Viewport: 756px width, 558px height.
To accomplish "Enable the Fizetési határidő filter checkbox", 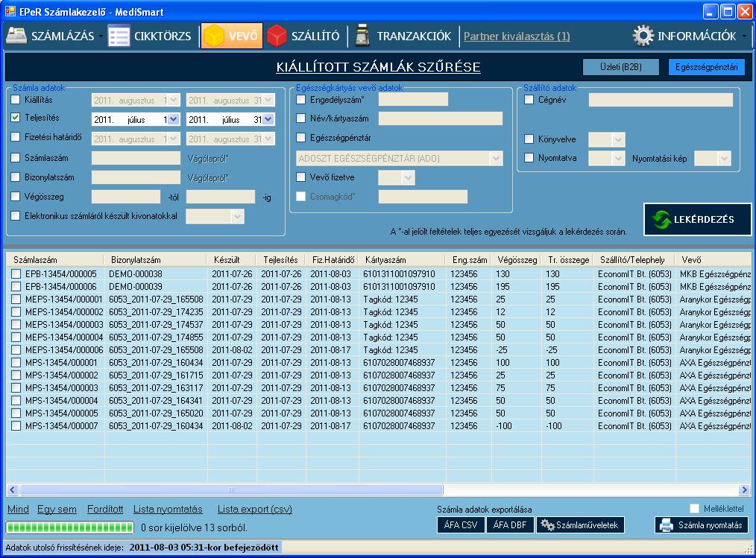I will 16,137.
